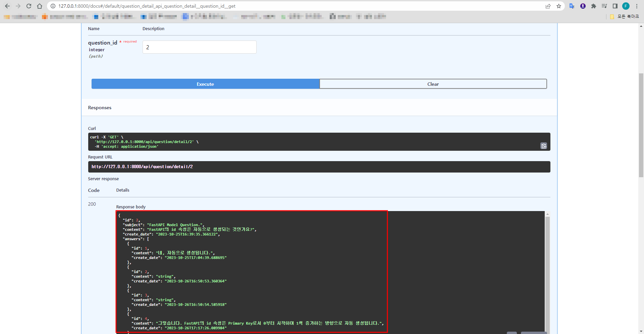Viewport: 644px width, 334px height.
Task: Click the Responses section heading
Action: [x=100, y=108]
